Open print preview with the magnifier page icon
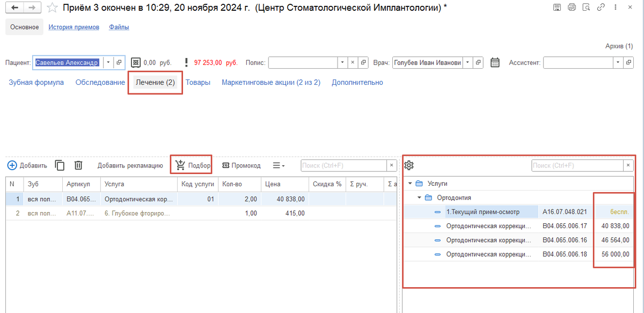This screenshot has width=644, height=313. click(586, 8)
